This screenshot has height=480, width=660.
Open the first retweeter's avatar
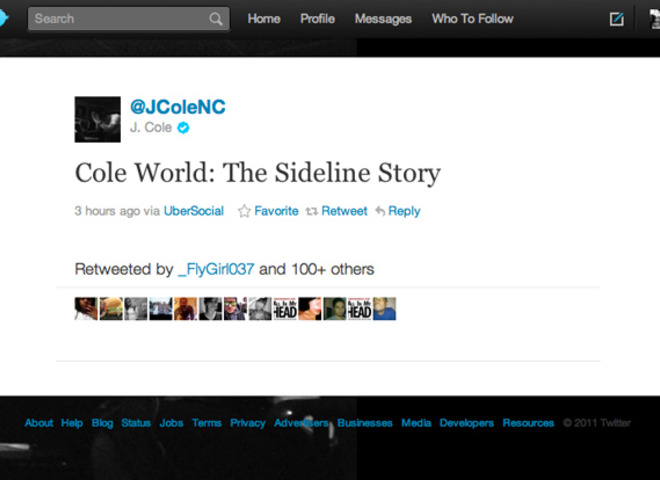tap(86, 309)
